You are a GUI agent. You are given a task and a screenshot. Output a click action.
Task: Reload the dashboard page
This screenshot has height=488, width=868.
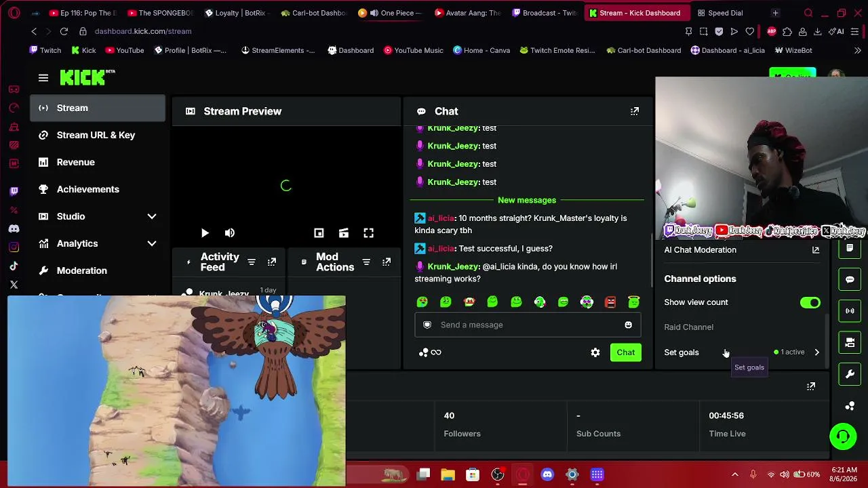(x=64, y=31)
